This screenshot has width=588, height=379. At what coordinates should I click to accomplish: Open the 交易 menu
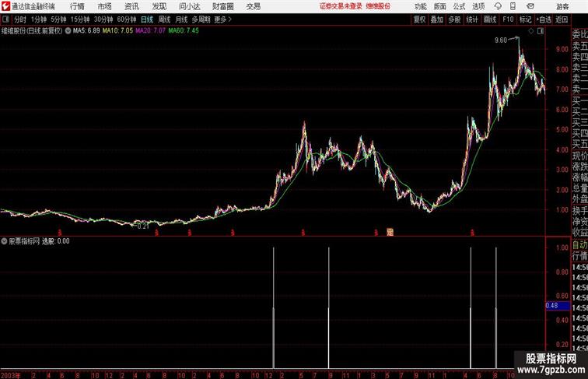[x=253, y=6]
